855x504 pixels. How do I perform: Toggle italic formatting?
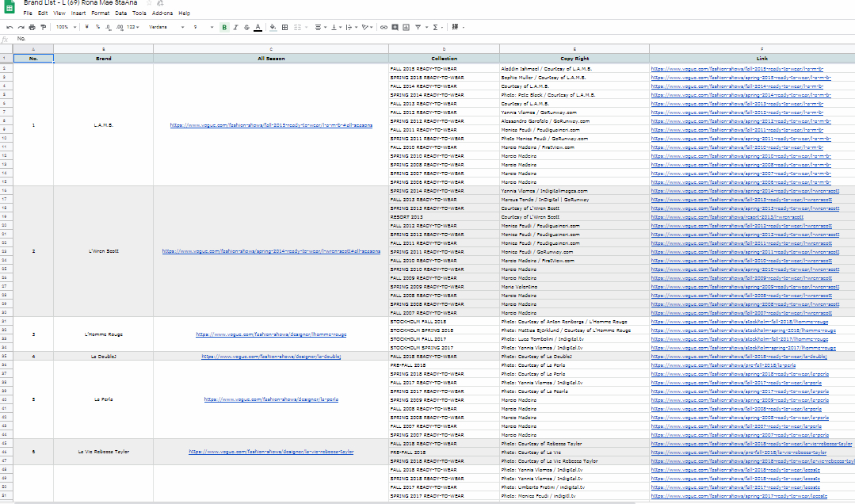coord(236,27)
